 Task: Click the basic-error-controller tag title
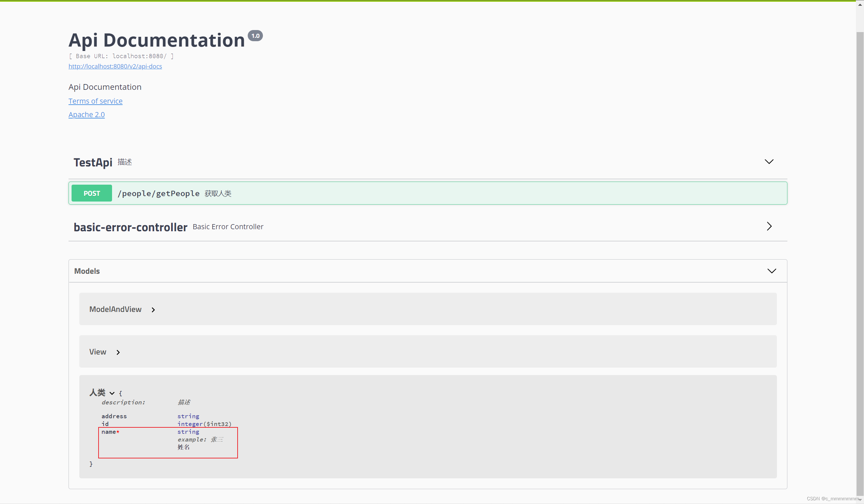click(x=130, y=227)
